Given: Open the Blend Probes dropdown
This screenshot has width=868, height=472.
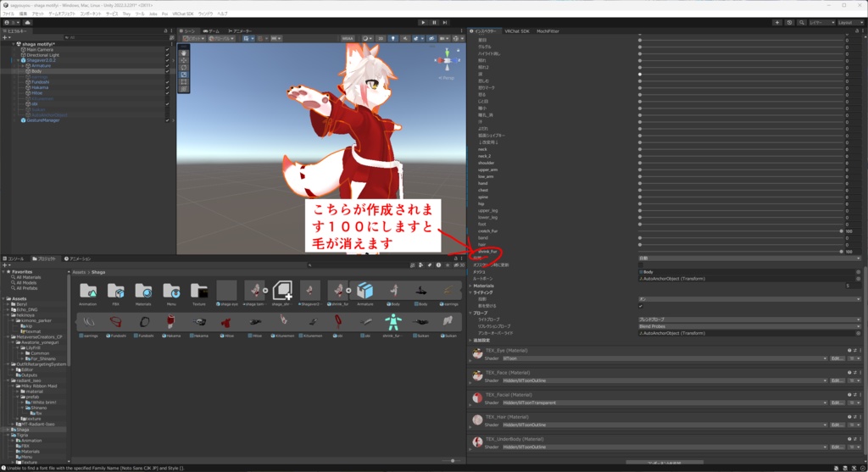Looking at the screenshot, I should tap(749, 326).
